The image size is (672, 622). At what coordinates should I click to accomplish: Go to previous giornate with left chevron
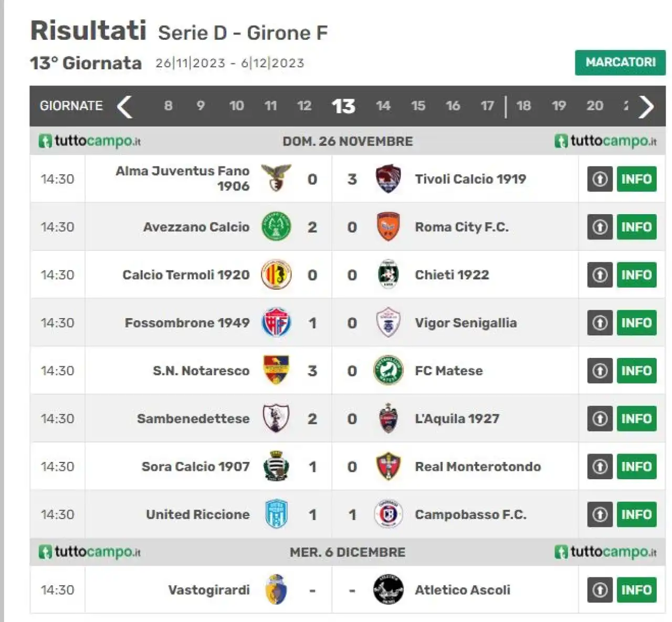pos(124,107)
